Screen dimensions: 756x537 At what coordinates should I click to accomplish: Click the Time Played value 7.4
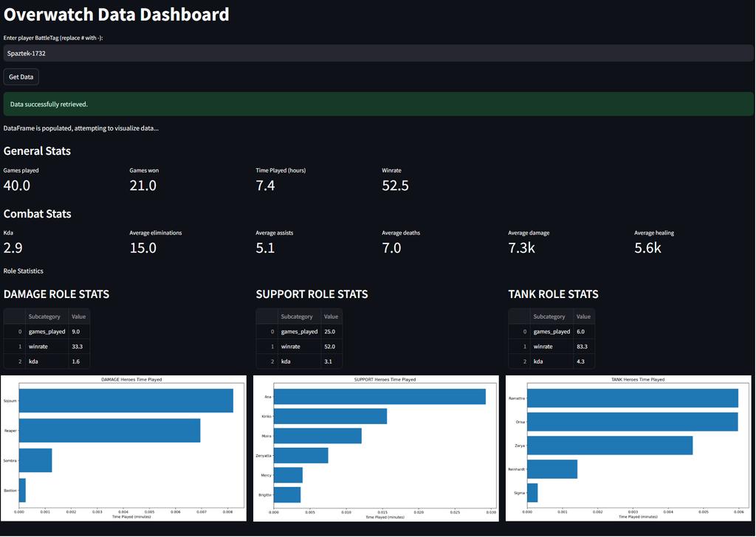pyautogui.click(x=265, y=185)
